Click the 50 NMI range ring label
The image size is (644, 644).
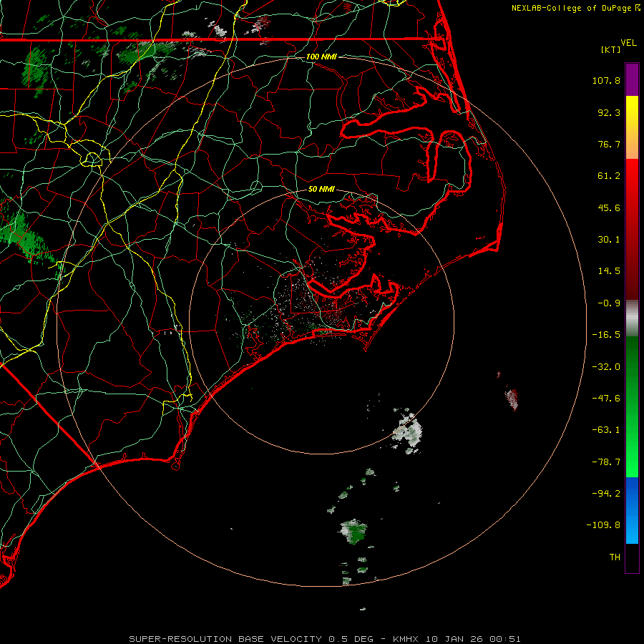[x=321, y=189]
